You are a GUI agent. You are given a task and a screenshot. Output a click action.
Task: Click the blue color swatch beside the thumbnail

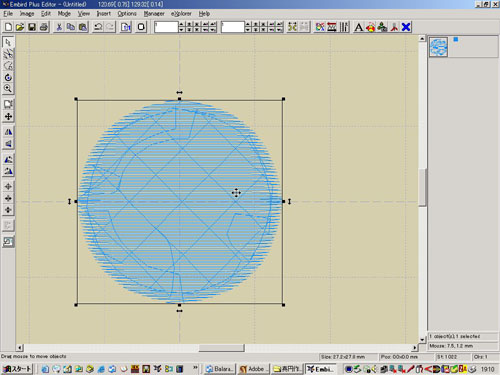point(456,39)
